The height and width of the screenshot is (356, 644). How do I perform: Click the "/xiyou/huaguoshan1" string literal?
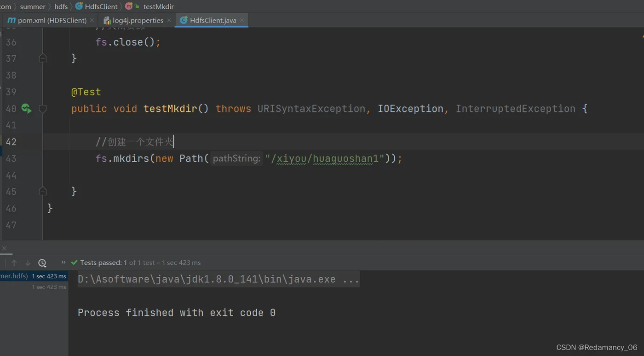pos(325,158)
